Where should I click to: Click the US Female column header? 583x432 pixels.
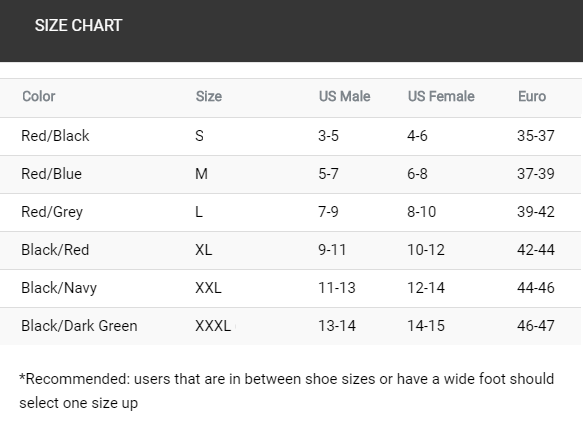pyautogui.click(x=441, y=96)
